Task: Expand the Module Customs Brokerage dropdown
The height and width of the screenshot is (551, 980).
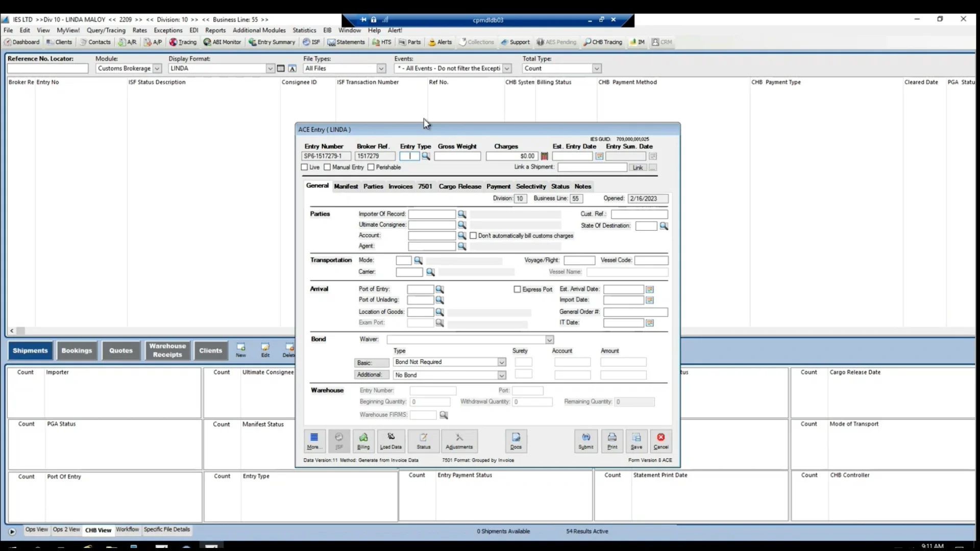Action: 157,68
